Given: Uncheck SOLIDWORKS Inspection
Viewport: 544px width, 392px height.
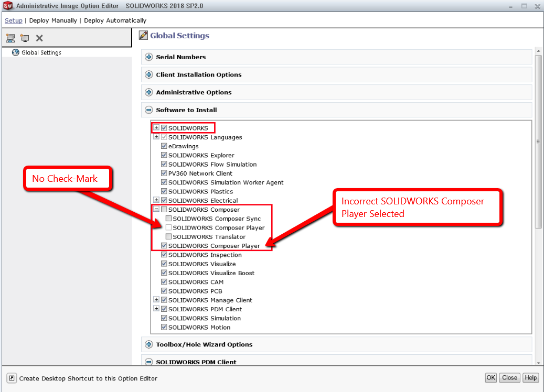Looking at the screenshot, I should (164, 254).
